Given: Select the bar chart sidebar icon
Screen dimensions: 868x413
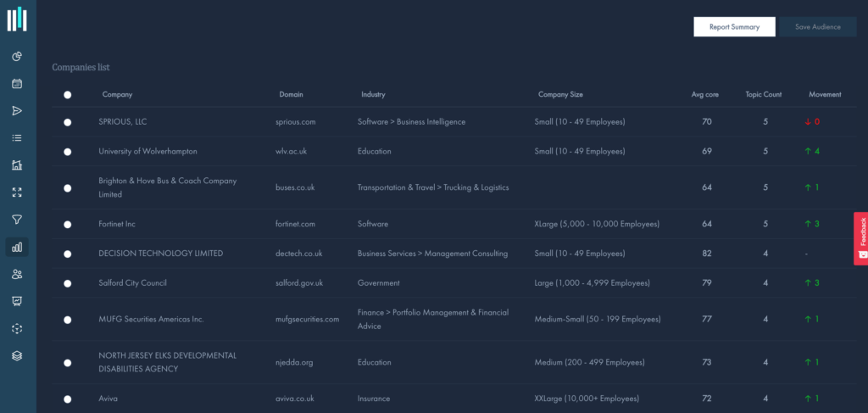Looking at the screenshot, I should (17, 247).
